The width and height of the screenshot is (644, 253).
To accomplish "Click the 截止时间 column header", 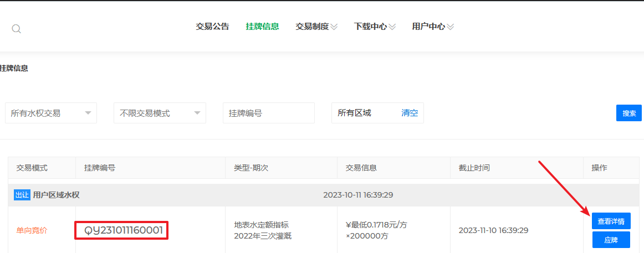I will click(x=474, y=168).
